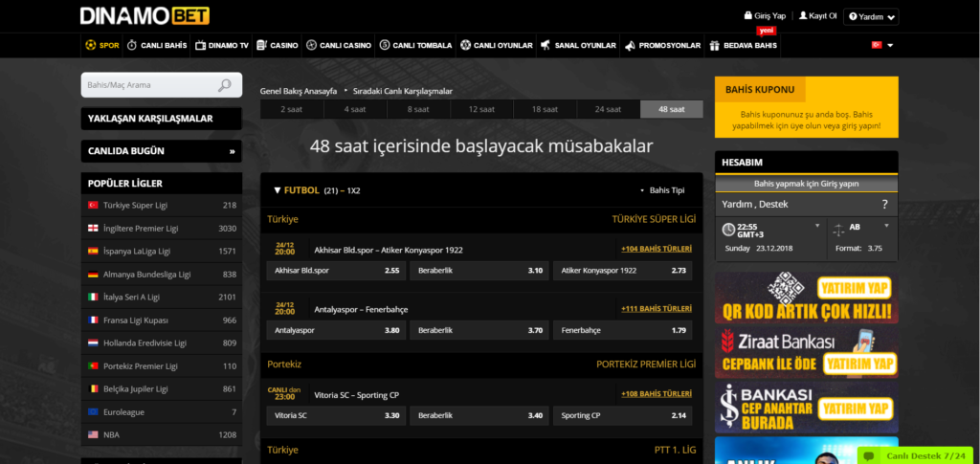Screen dimensions: 980x464
Task: Open +104 Bahis Türleri link
Action: (x=657, y=249)
